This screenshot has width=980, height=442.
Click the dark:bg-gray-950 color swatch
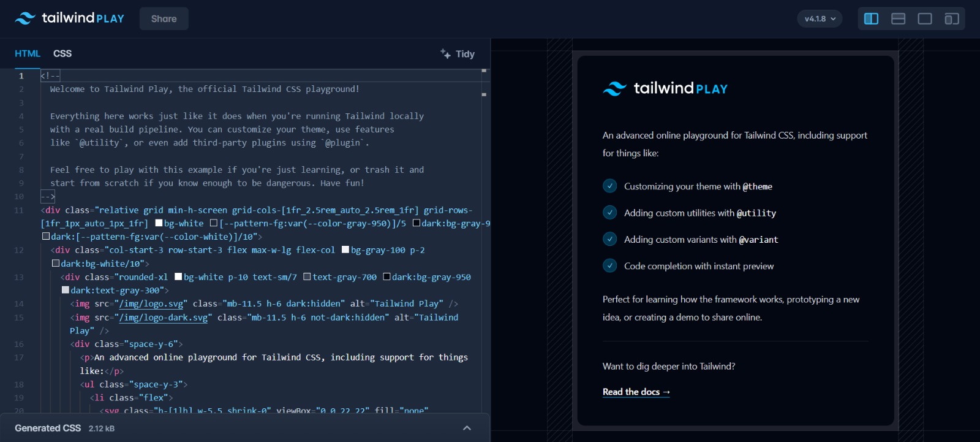(x=387, y=276)
